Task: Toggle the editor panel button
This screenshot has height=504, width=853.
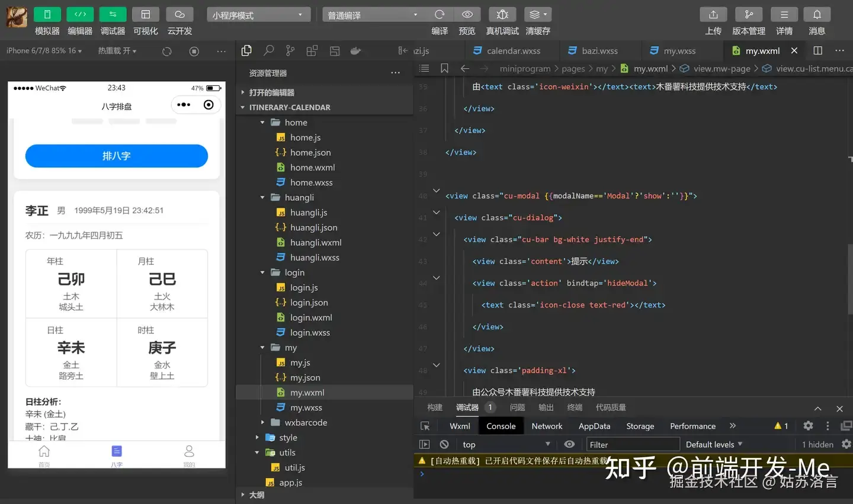Action: pyautogui.click(x=80, y=14)
